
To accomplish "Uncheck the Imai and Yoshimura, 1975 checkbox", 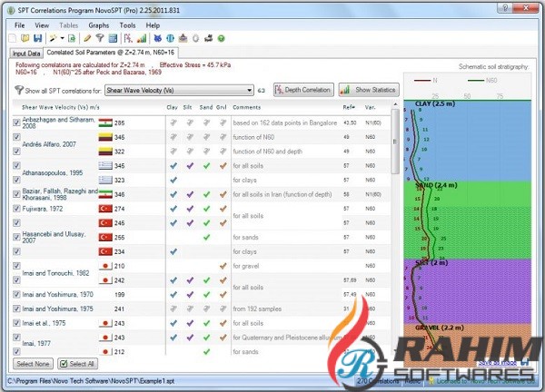I will tap(16, 309).
